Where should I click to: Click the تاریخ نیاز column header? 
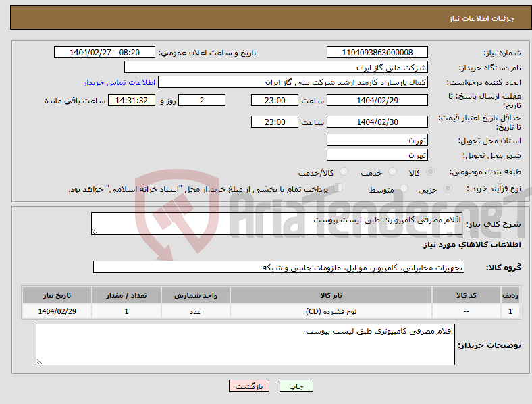coord(57,295)
